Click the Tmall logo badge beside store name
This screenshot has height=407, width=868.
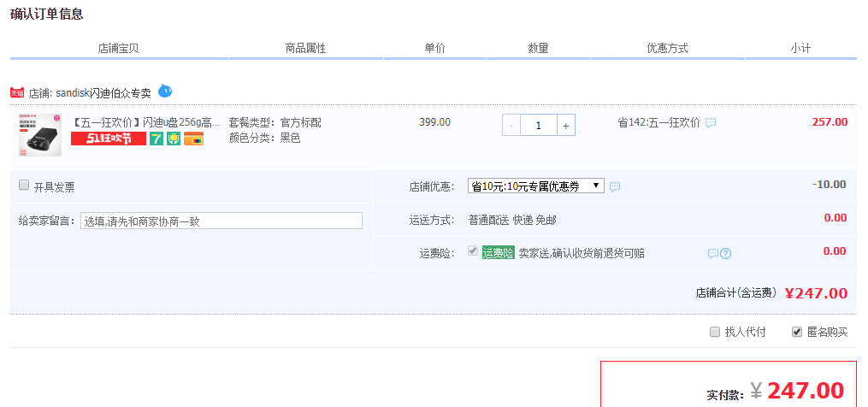point(16,92)
